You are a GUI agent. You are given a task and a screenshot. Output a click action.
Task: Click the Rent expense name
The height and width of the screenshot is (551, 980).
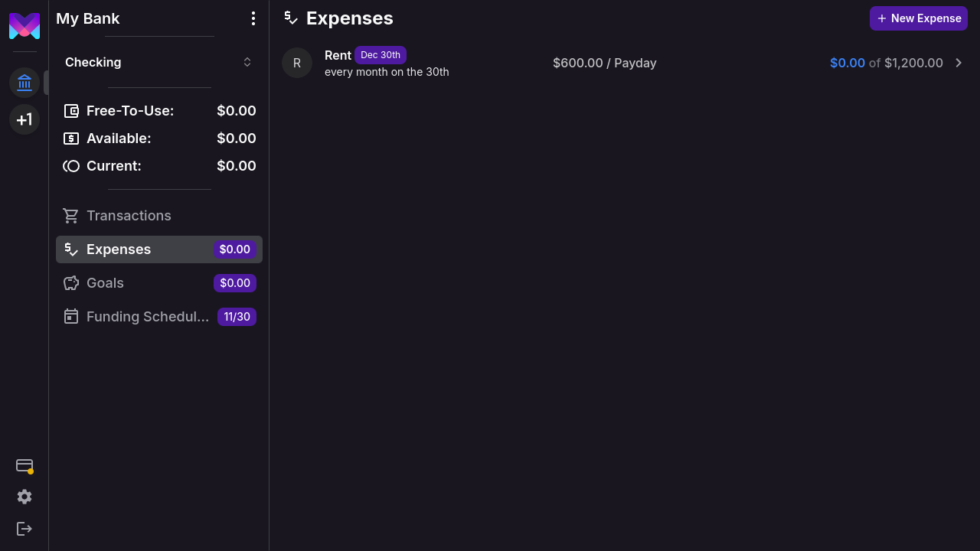tap(338, 55)
